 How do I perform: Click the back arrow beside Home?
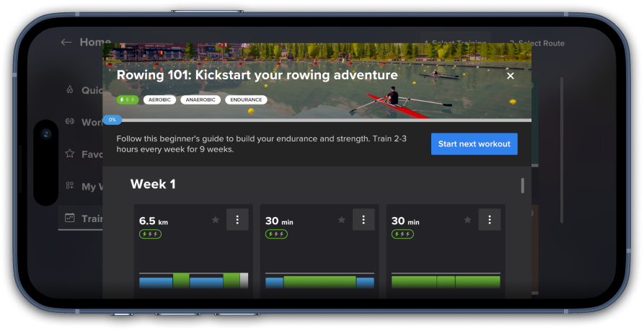pyautogui.click(x=66, y=42)
